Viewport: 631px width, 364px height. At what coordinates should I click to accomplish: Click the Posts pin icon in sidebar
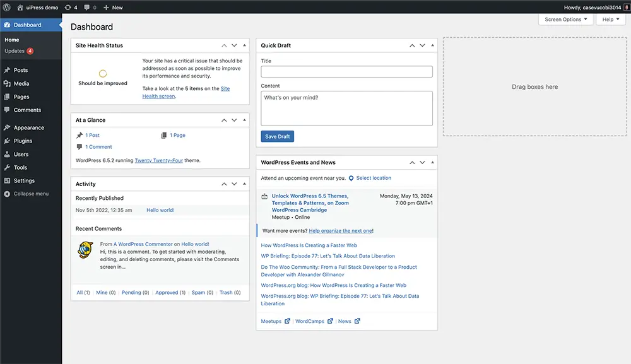coord(7,70)
